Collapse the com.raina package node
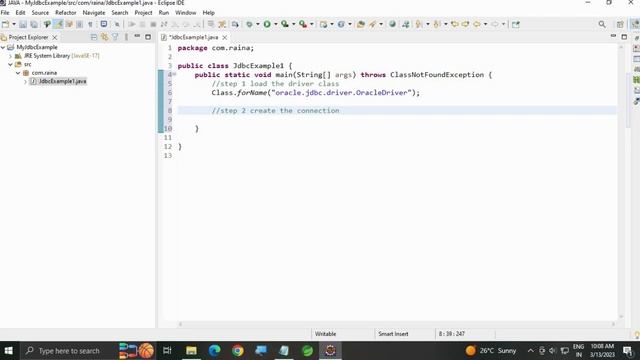The height and width of the screenshot is (360, 640). click(18, 73)
